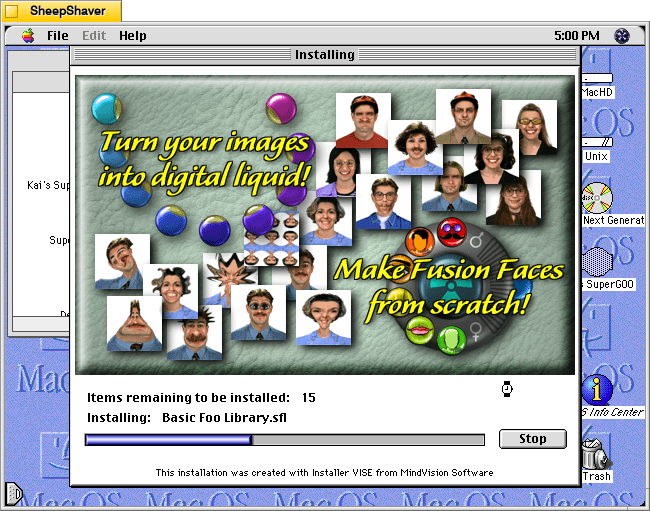Click the tiled kaleidoscope faces thumbnail

(272, 239)
